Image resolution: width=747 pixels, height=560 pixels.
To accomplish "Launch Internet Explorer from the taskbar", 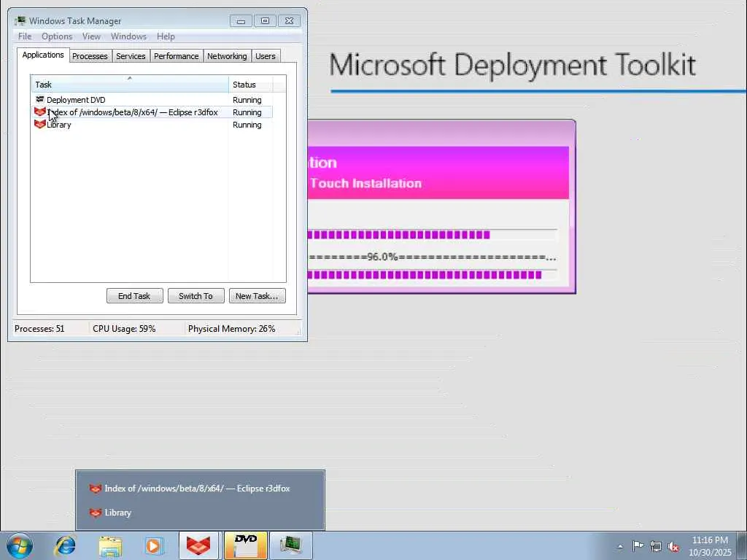I will (x=66, y=545).
